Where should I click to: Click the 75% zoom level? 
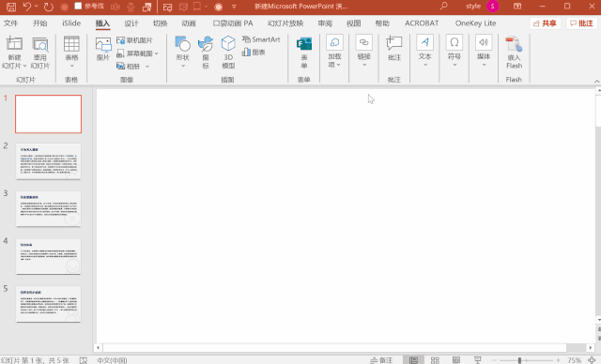[574, 360]
